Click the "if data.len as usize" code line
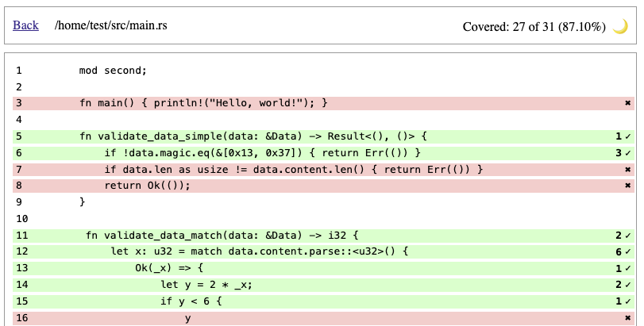 click(x=294, y=170)
